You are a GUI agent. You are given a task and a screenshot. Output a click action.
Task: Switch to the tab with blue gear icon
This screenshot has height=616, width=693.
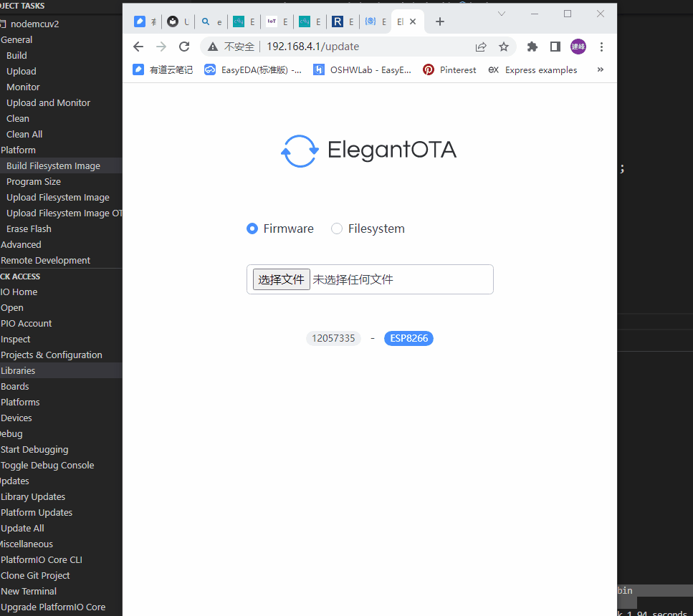(x=371, y=21)
